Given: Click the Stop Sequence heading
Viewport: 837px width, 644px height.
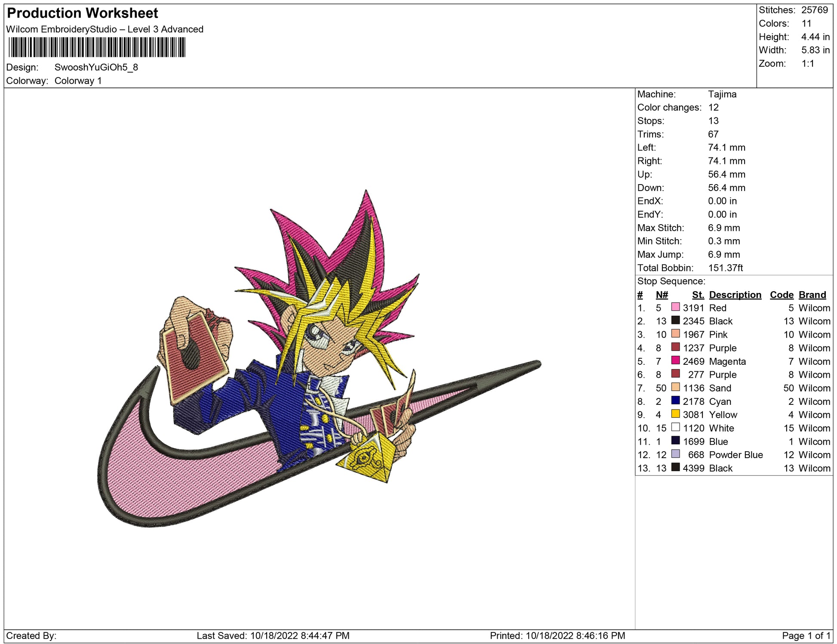Looking at the screenshot, I should [671, 281].
